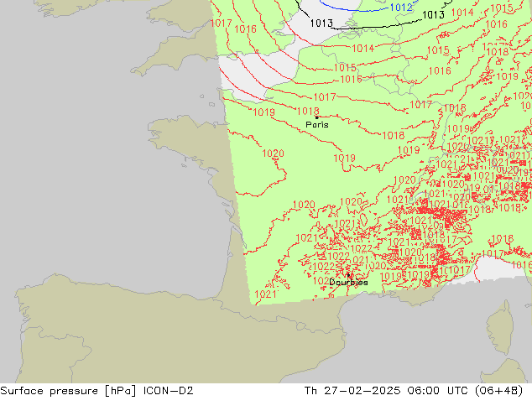Click the '(06+48)' forecast offset text

click(x=498, y=391)
